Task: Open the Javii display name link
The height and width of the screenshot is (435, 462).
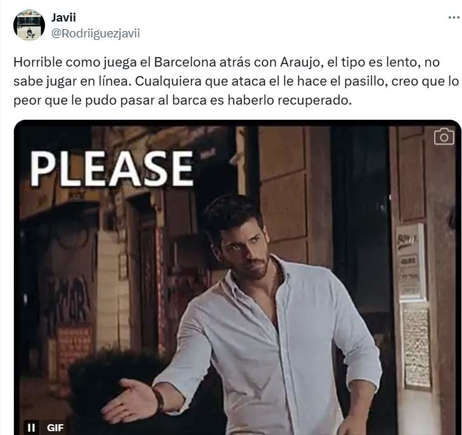Action: 64,17
